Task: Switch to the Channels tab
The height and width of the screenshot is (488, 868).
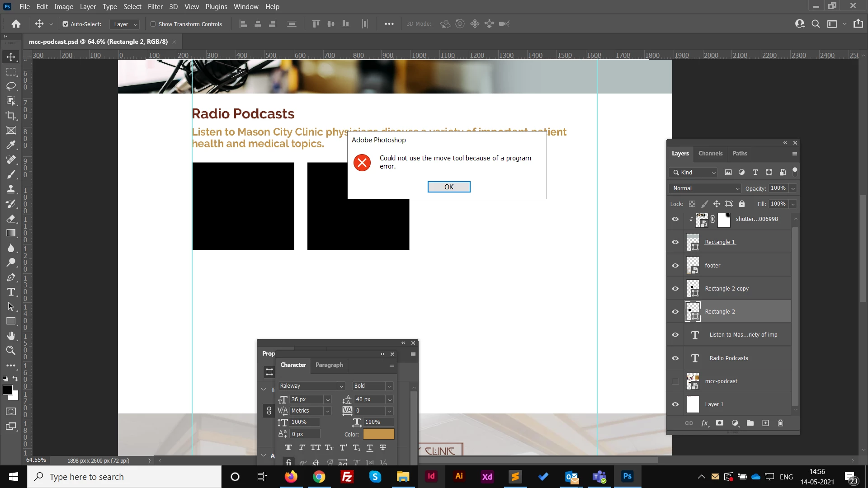Action: pos(710,154)
